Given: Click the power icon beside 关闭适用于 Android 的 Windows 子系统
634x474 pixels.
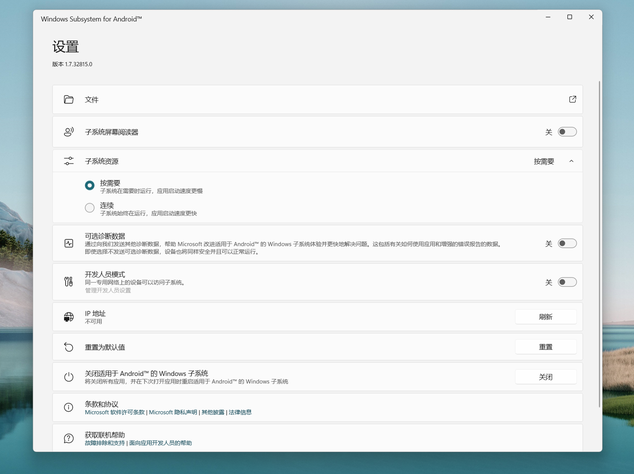Looking at the screenshot, I should (x=69, y=377).
